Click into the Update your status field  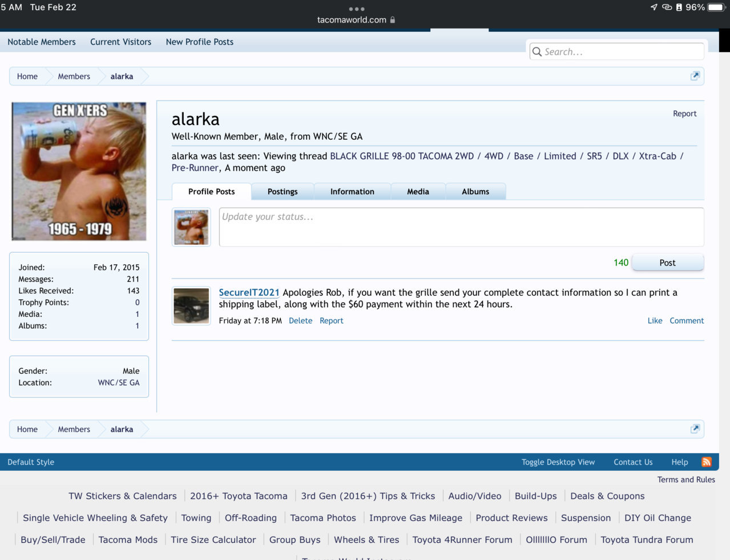click(461, 227)
